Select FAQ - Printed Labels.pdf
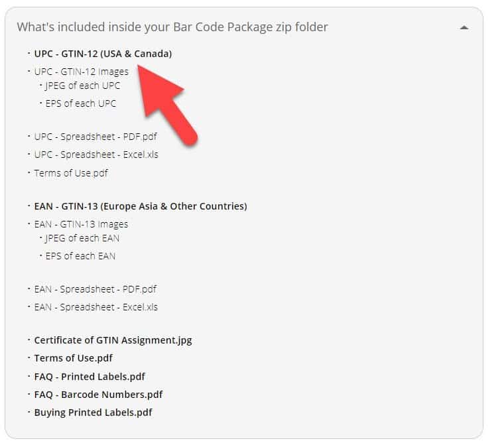The height and width of the screenshot is (447, 504). 90,377
